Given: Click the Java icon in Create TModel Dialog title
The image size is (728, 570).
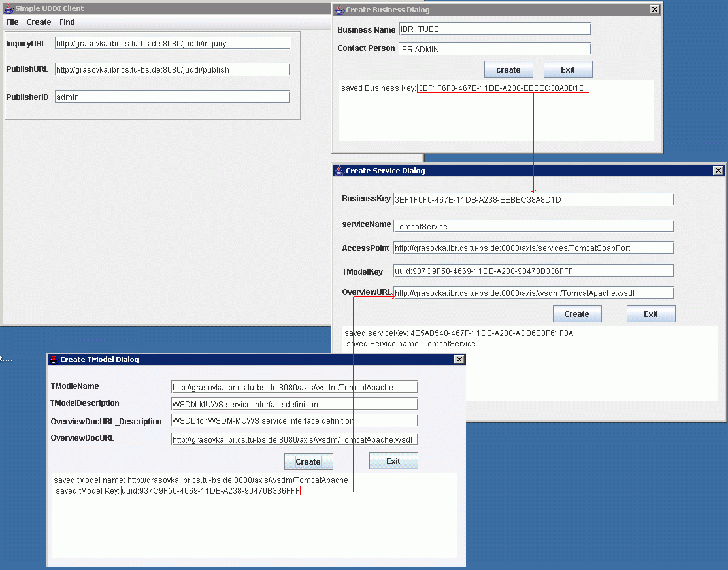Looking at the screenshot, I should 53,360.
